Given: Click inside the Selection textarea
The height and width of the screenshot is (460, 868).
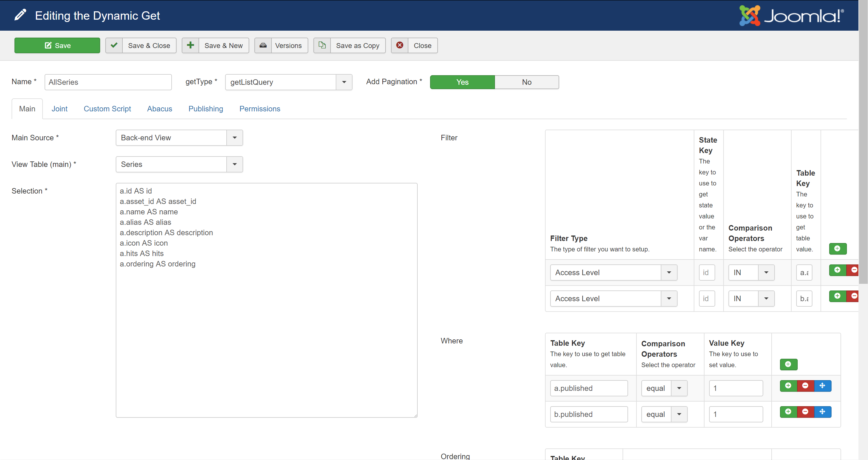Looking at the screenshot, I should point(267,300).
